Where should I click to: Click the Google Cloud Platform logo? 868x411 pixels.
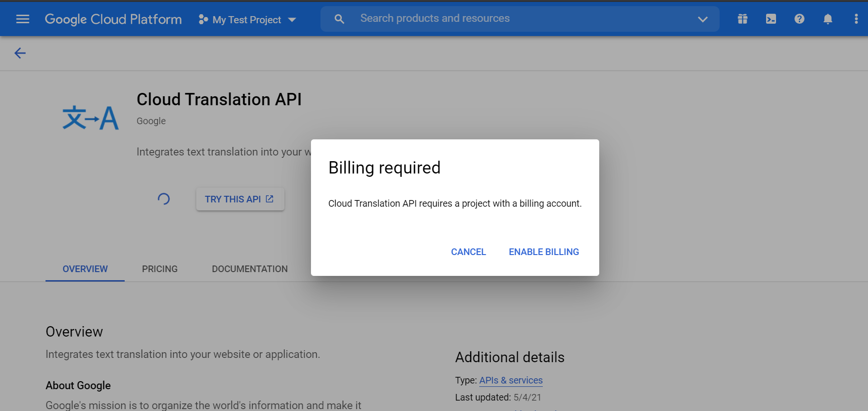click(113, 19)
